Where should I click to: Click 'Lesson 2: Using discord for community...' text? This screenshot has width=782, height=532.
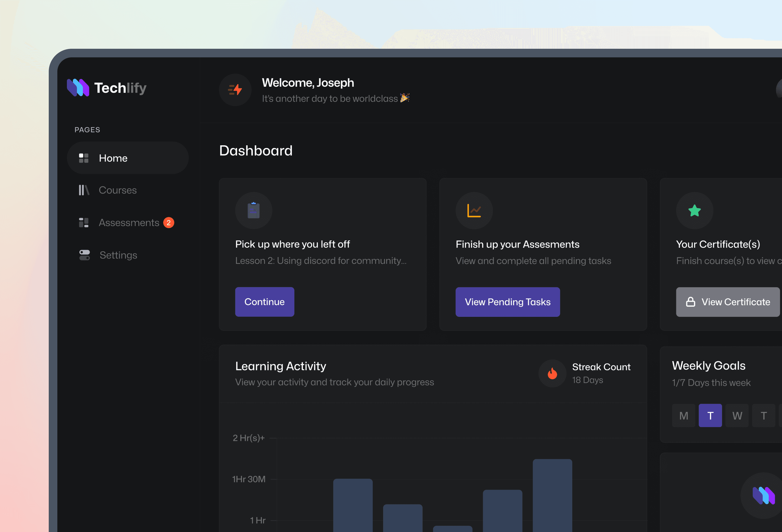(x=321, y=261)
